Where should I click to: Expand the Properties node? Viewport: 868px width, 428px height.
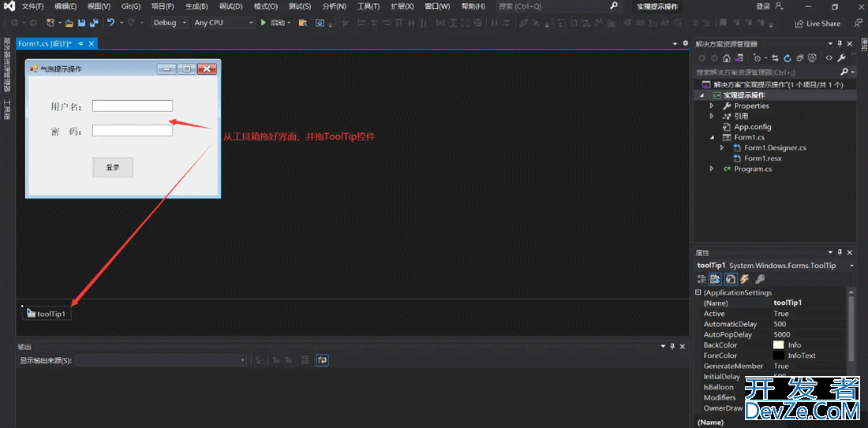(x=712, y=106)
